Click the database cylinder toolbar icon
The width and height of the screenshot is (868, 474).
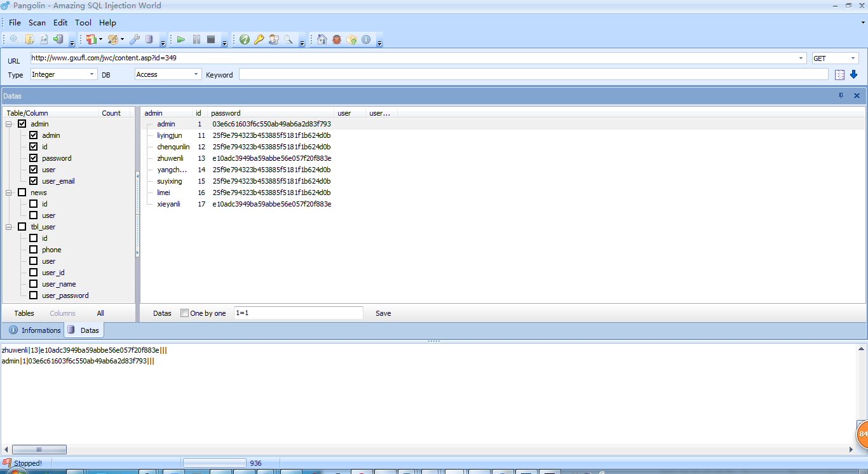149,39
